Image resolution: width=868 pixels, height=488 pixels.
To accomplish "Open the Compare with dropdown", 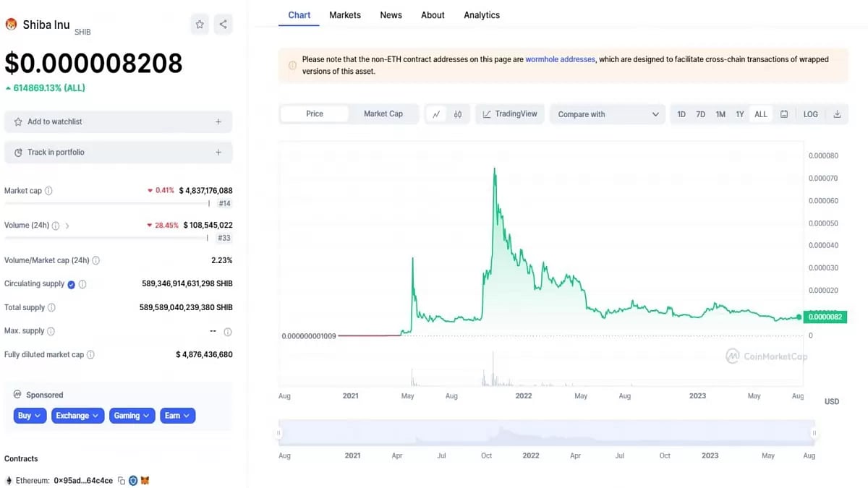I will click(608, 114).
